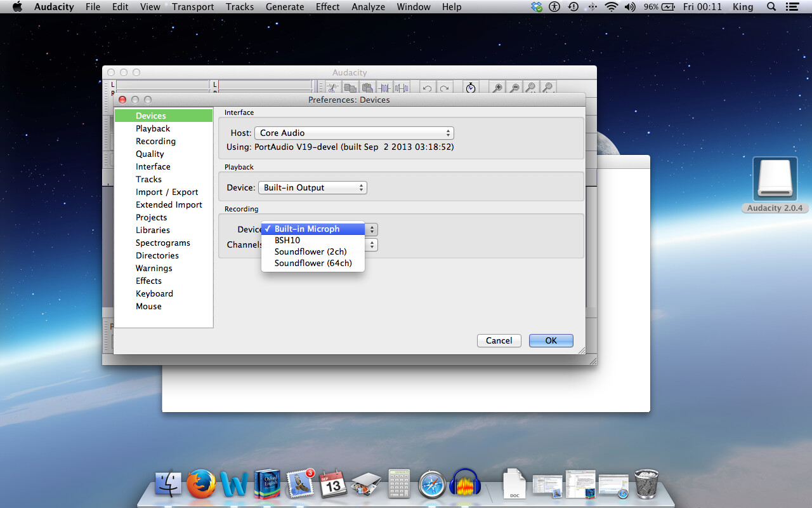The image size is (812, 508).
Task: Select Extended Import in preferences sidebar
Action: (x=164, y=204)
